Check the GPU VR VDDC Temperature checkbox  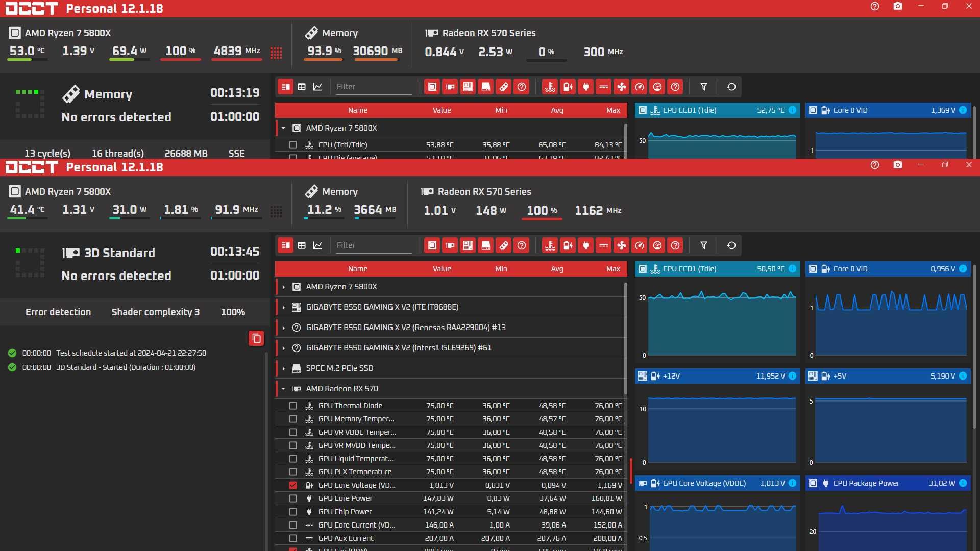click(293, 432)
